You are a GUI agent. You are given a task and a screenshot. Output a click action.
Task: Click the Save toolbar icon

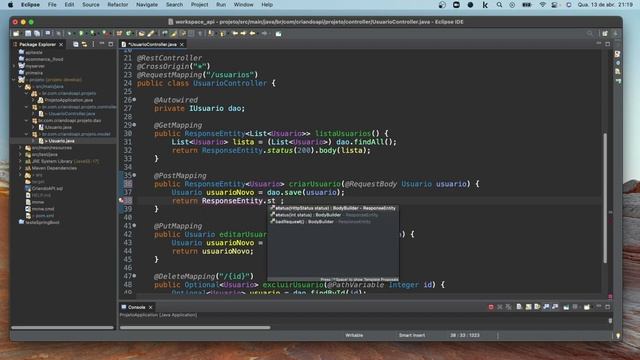pos(28,33)
